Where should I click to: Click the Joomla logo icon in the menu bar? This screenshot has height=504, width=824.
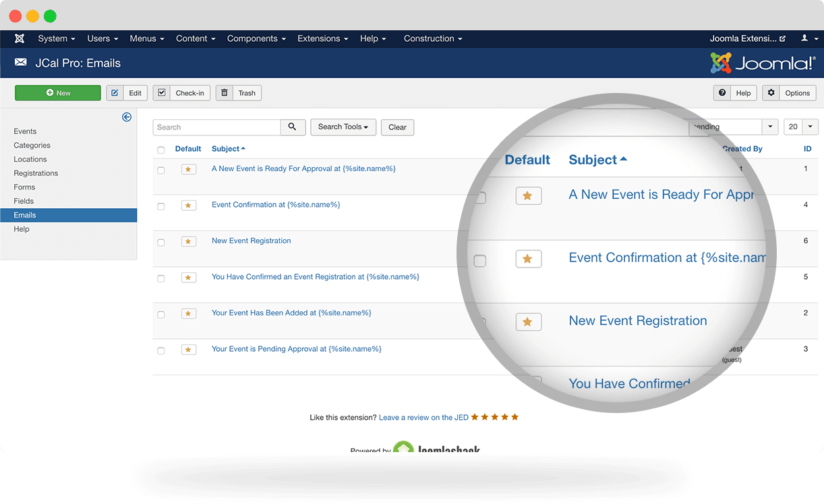[x=20, y=38]
